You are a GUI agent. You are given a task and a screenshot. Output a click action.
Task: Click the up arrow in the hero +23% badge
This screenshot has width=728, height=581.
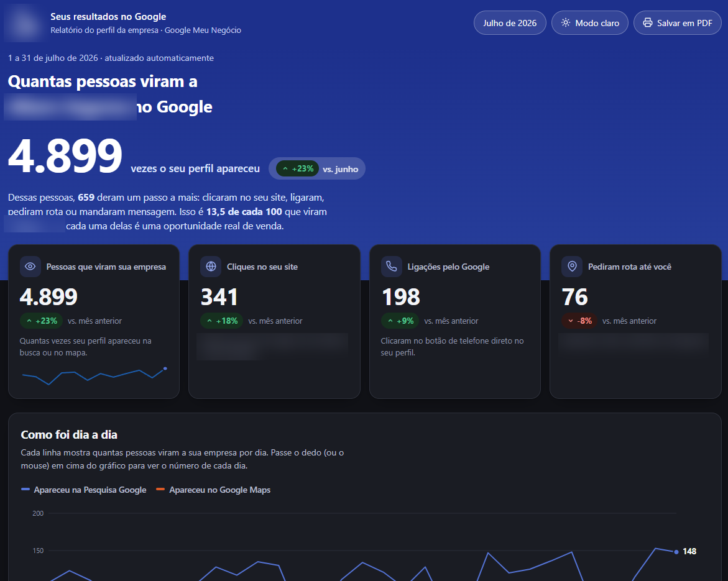click(x=285, y=168)
